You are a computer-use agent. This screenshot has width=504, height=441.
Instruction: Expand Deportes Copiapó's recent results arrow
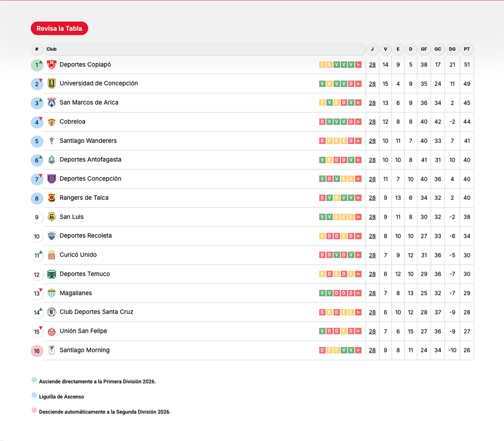[358, 65]
